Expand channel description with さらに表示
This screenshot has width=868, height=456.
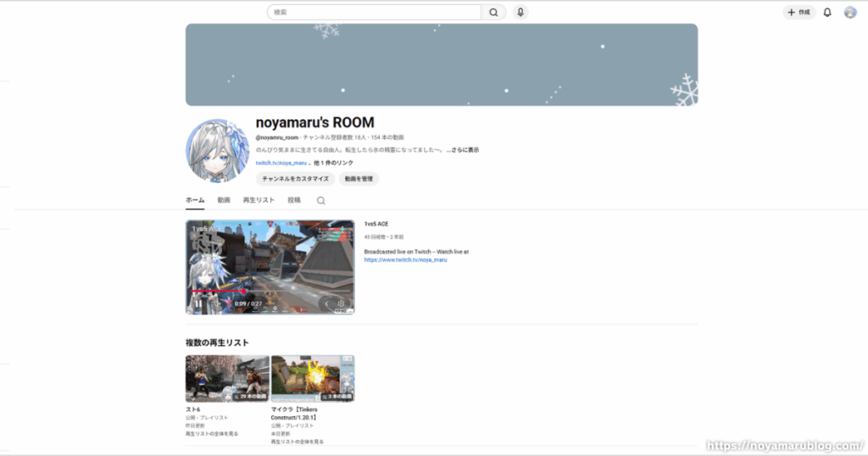click(x=463, y=150)
